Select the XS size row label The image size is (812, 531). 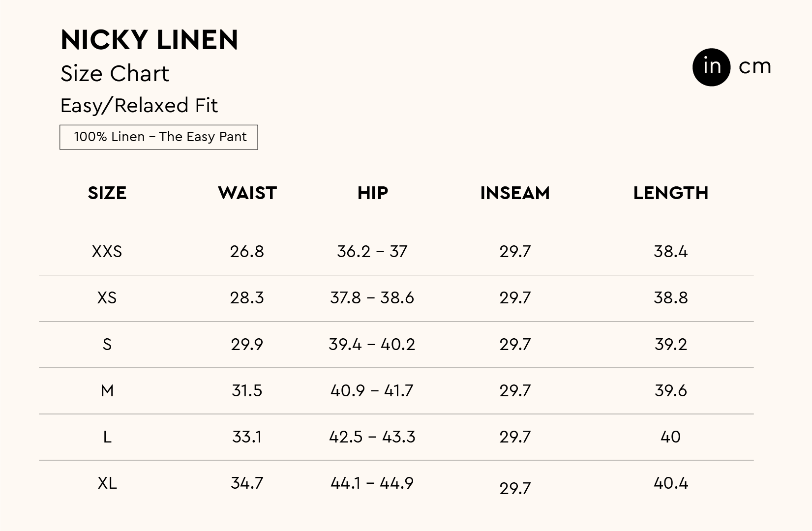point(107,298)
